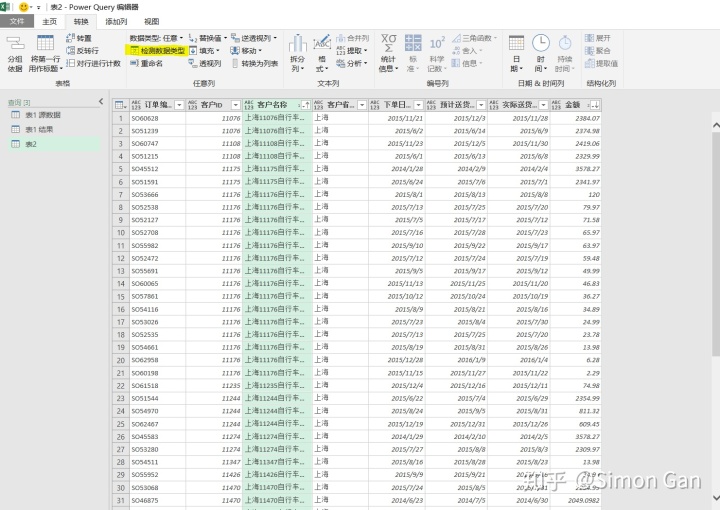
Task: Select the 客户名称 column header
Action: pos(277,105)
